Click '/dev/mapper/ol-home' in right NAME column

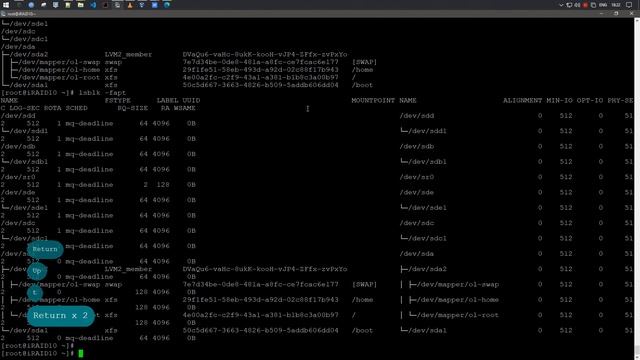458,300
